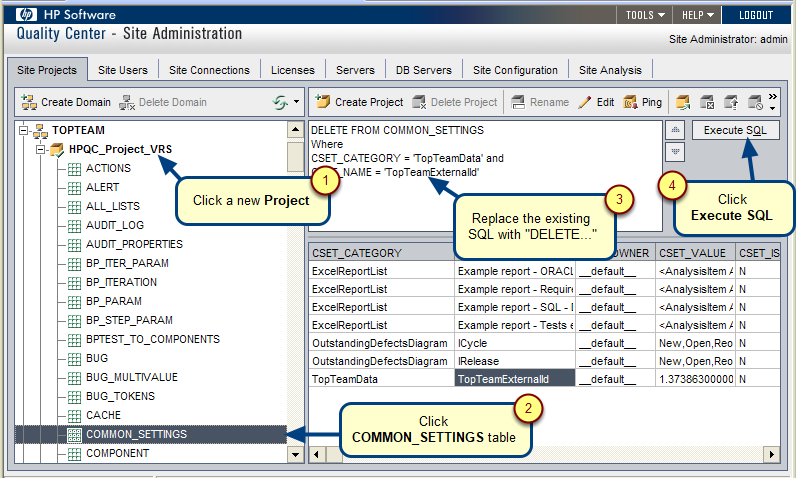
Task: Click the Create Project toolbar icon
Action: (x=322, y=102)
